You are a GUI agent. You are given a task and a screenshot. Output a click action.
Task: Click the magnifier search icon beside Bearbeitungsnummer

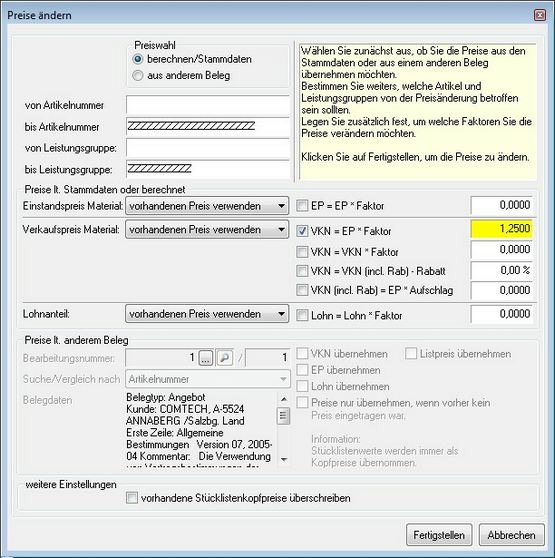click(x=224, y=358)
